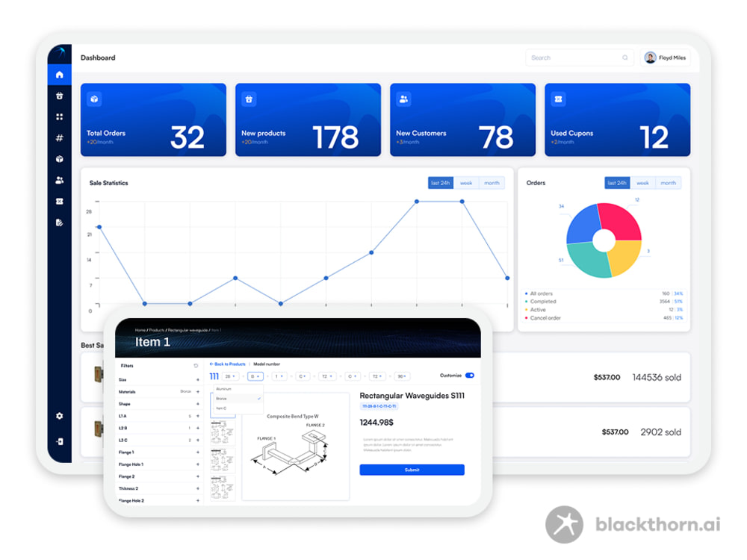Expand the Materials filter plus sign
The height and width of the screenshot is (560, 747).
click(x=198, y=392)
